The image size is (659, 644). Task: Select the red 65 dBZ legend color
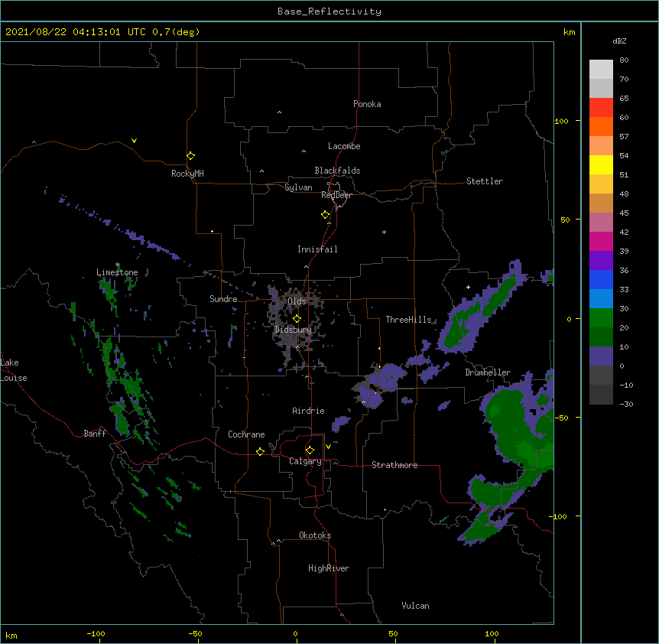(x=601, y=107)
